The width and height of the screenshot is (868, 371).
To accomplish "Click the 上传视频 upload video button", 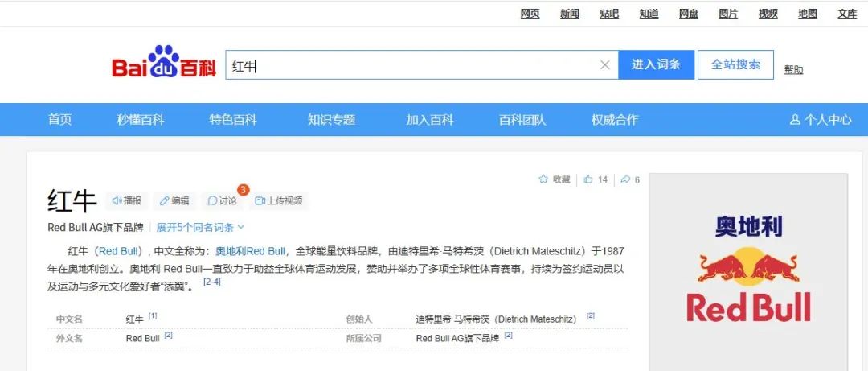I will pyautogui.click(x=278, y=200).
